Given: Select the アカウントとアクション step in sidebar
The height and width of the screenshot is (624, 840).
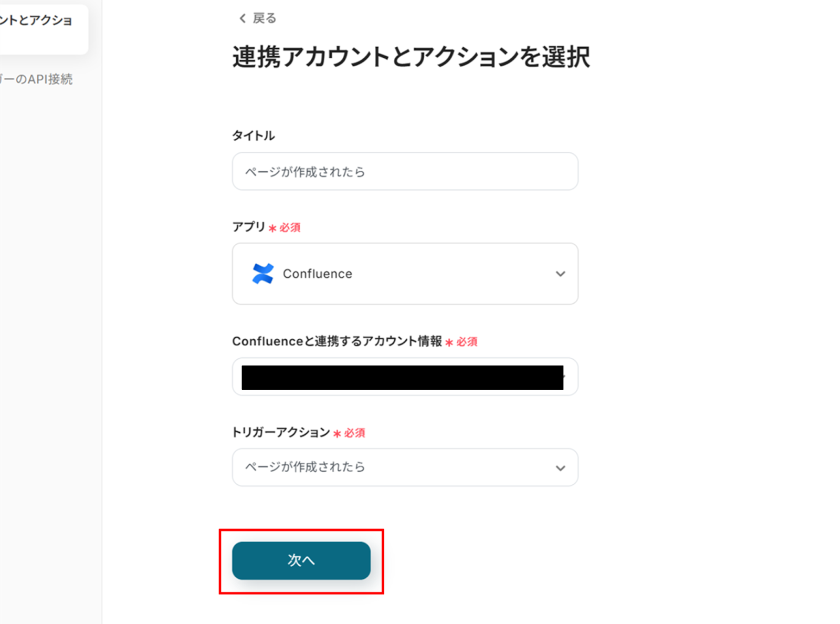Looking at the screenshot, I should click(x=36, y=21).
